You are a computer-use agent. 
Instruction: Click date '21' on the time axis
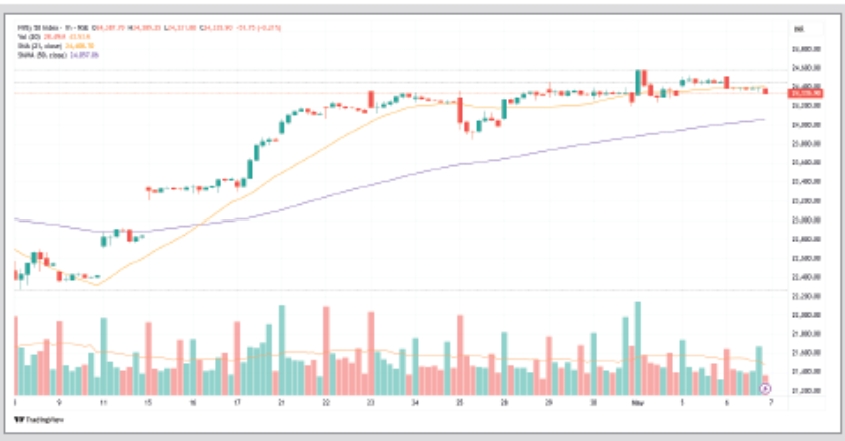(283, 401)
